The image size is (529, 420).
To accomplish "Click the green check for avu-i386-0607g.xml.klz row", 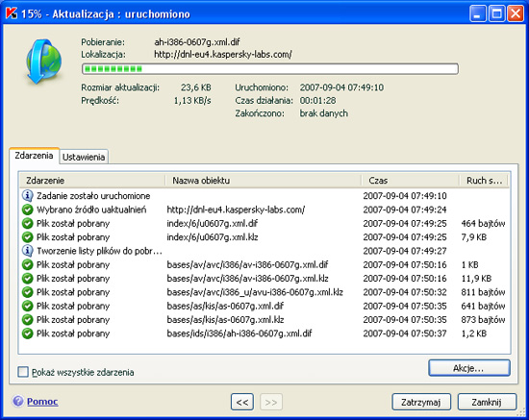I will click(27, 292).
